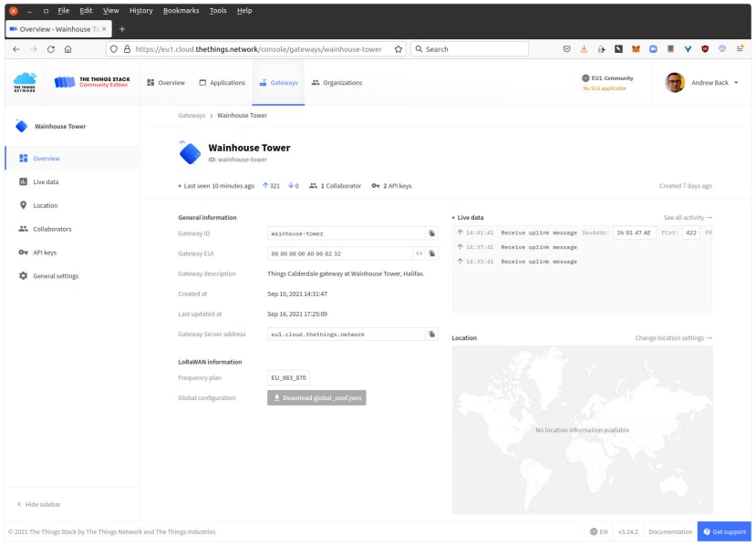756x546 pixels.
Task: Open the EN language selector
Action: point(599,532)
